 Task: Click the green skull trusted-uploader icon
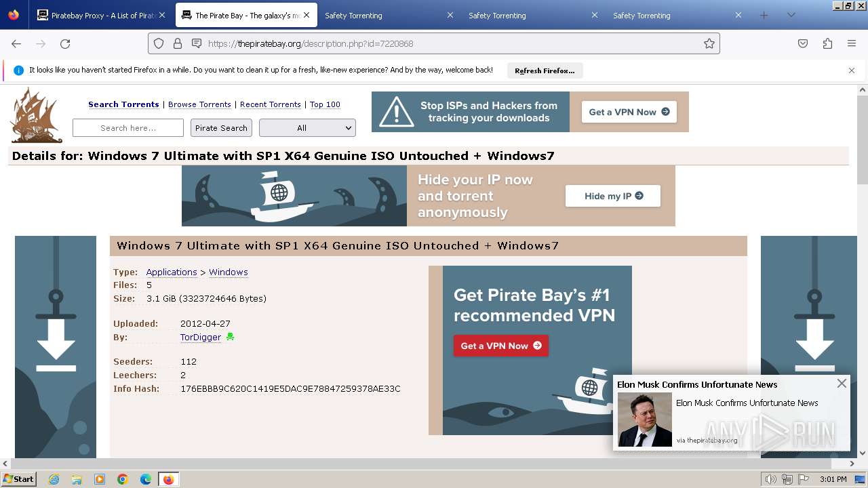tap(230, 337)
